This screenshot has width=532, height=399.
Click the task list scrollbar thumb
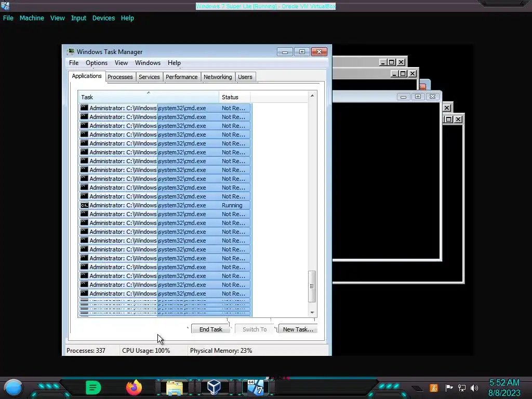(312, 286)
